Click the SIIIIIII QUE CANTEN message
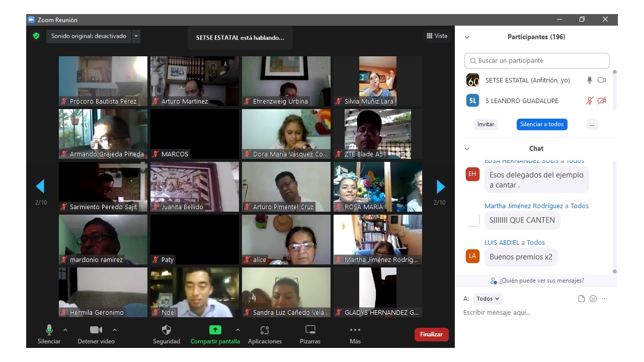This screenshot has width=644, height=362. pyautogui.click(x=522, y=220)
